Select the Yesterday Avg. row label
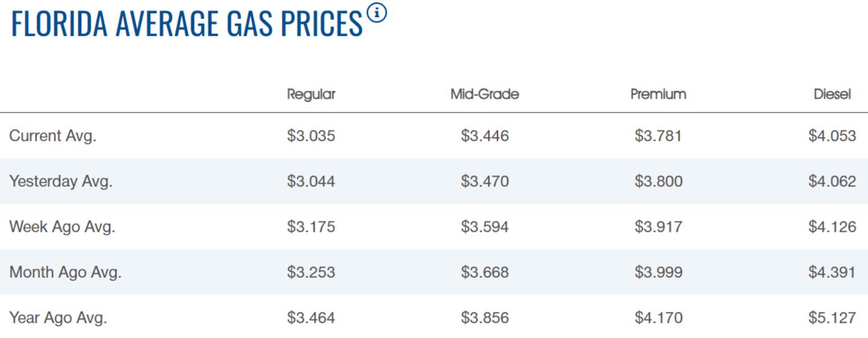This screenshot has width=868, height=338. [x=61, y=181]
